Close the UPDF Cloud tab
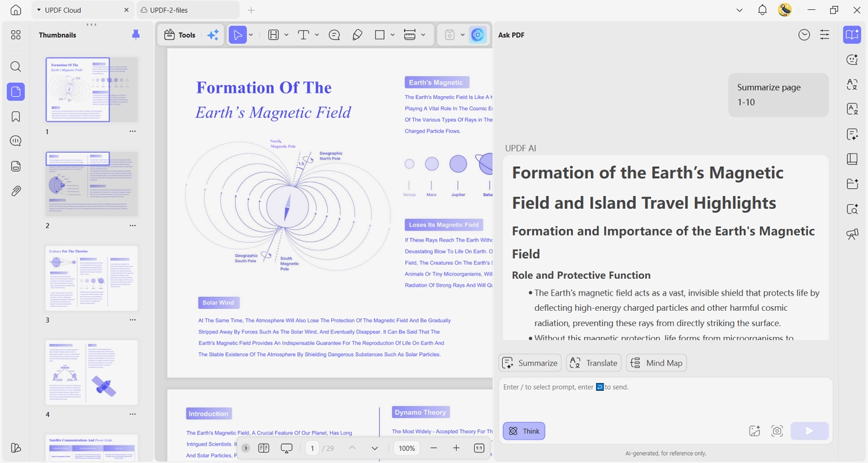The image size is (868, 463). pos(126,10)
